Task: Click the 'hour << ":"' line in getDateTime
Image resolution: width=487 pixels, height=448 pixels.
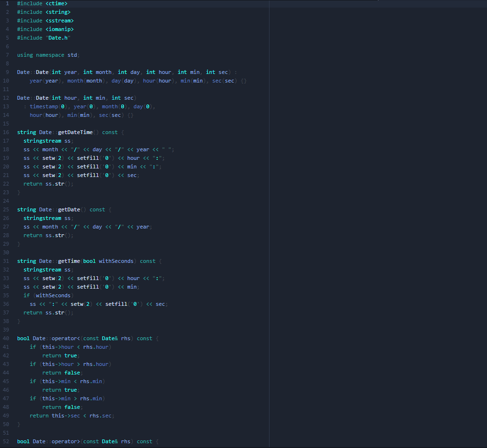Action: point(94,158)
